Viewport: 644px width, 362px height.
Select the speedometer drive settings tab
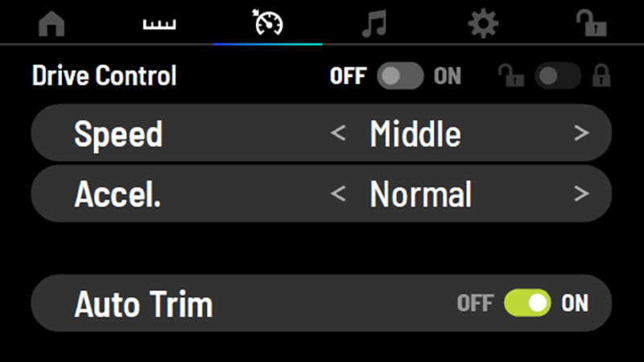(268, 23)
